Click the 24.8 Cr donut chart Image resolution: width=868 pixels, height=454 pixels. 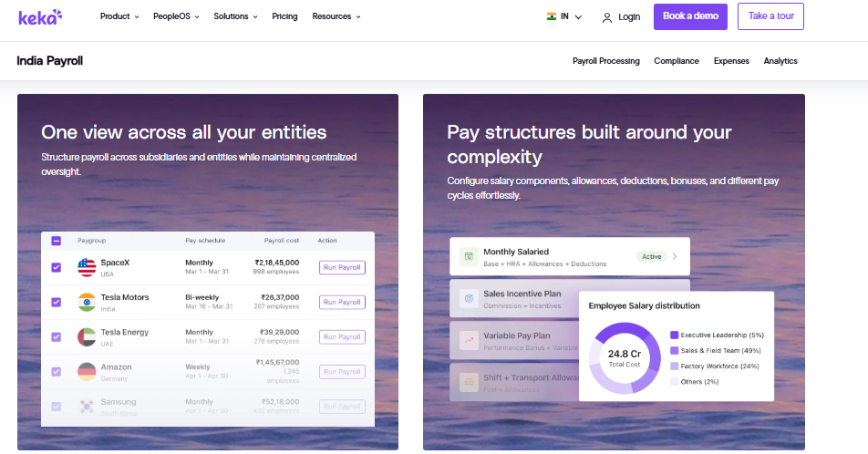click(625, 358)
